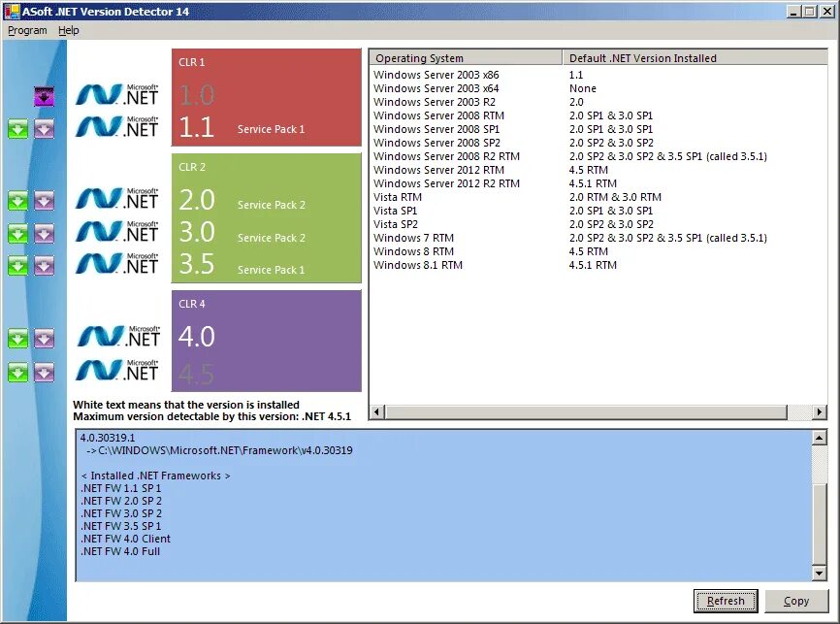This screenshot has height=624, width=840.
Task: Click the purple download icon beside .NET 3.0
Action: [x=44, y=233]
